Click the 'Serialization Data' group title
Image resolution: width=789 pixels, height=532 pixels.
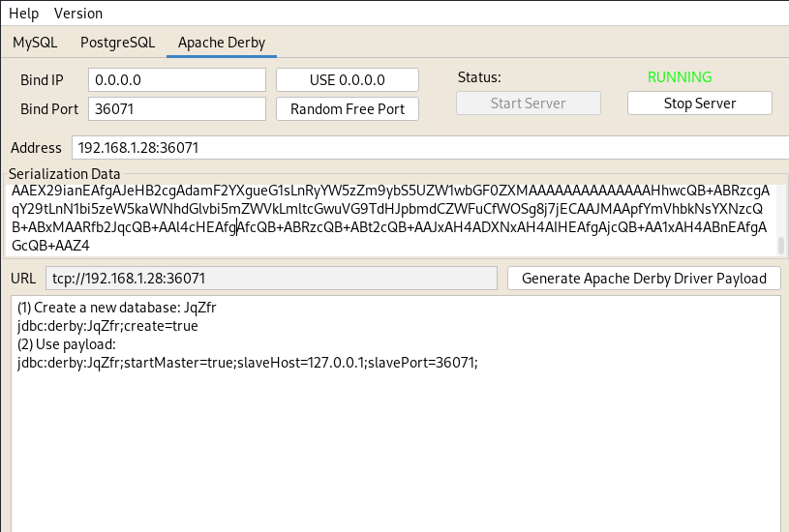(x=65, y=174)
